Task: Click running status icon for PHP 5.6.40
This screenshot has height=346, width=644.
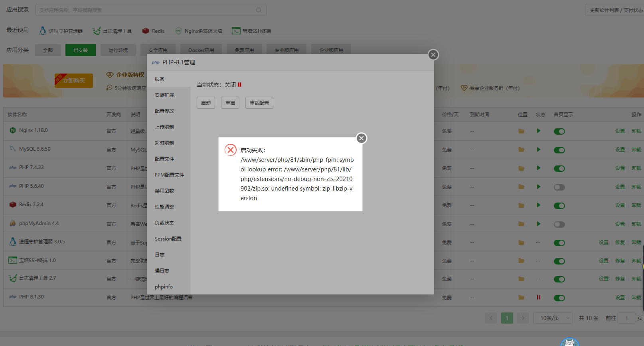Action: coord(539,187)
